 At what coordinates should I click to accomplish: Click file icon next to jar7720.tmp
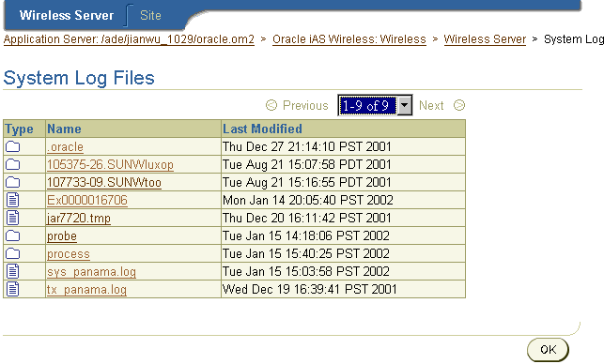[13, 218]
